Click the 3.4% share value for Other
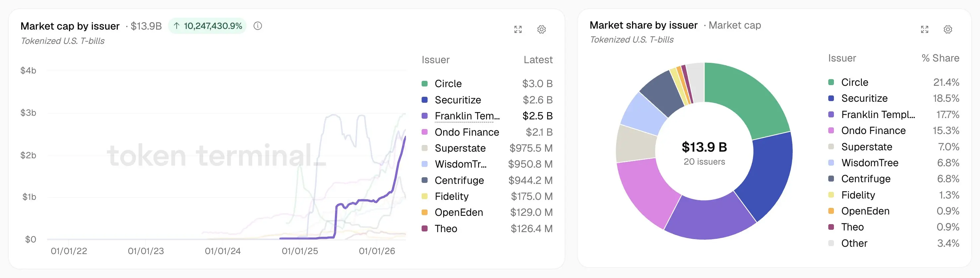Image resolution: width=980 pixels, height=278 pixels. click(x=948, y=243)
